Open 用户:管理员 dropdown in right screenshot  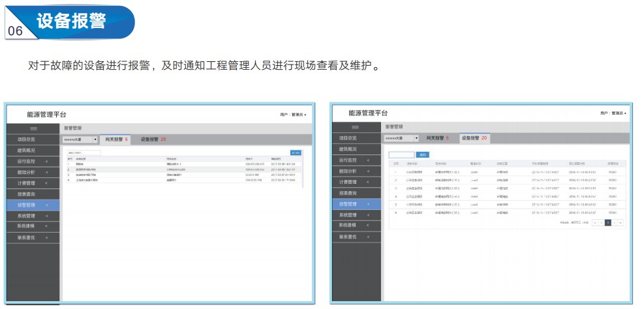613,113
